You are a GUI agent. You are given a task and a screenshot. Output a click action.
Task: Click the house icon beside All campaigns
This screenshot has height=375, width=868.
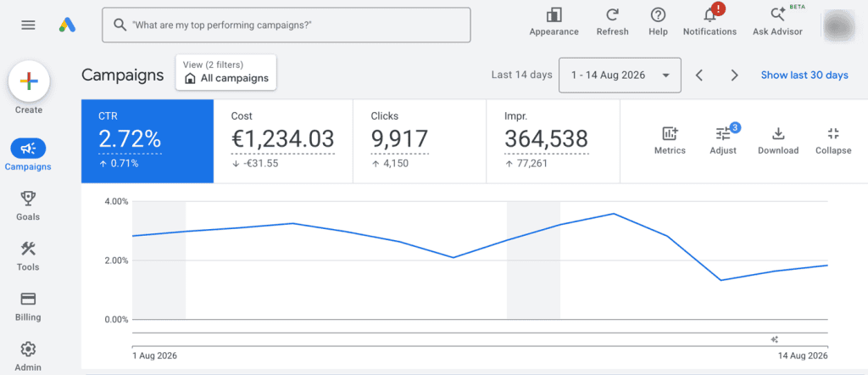point(190,79)
